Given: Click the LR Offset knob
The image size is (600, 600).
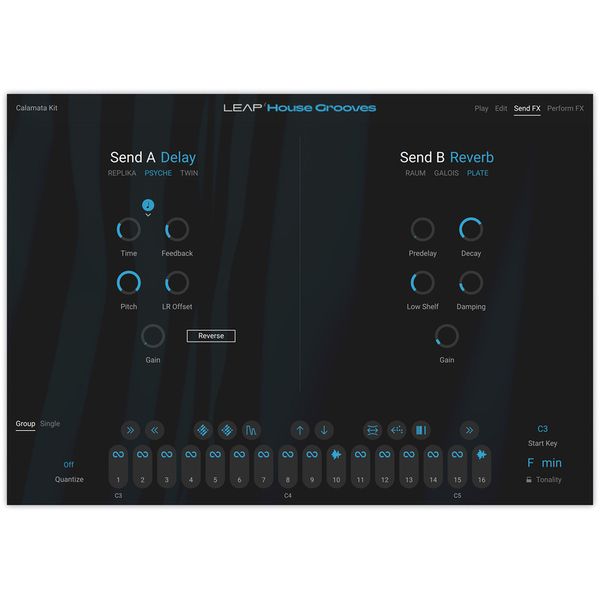Looking at the screenshot, I should point(177,283).
